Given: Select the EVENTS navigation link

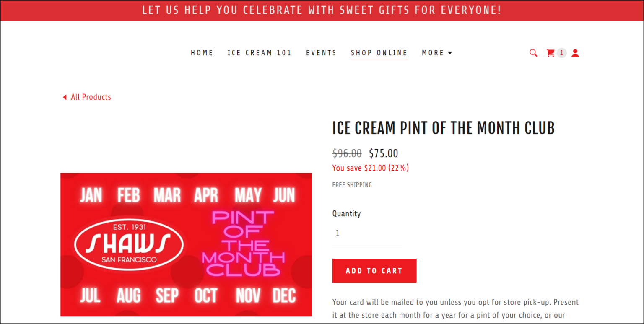Looking at the screenshot, I should point(321,53).
